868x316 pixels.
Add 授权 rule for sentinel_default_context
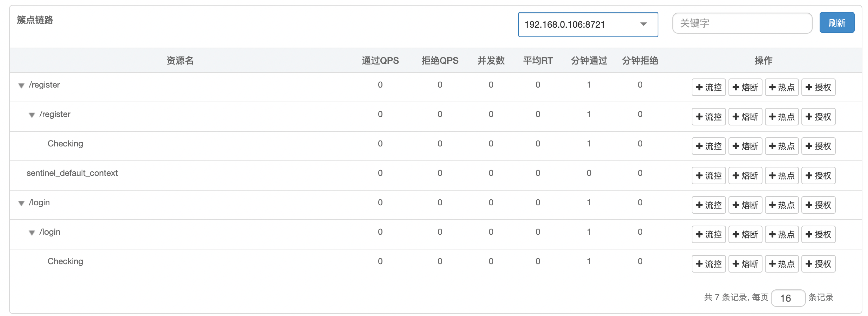[818, 176]
